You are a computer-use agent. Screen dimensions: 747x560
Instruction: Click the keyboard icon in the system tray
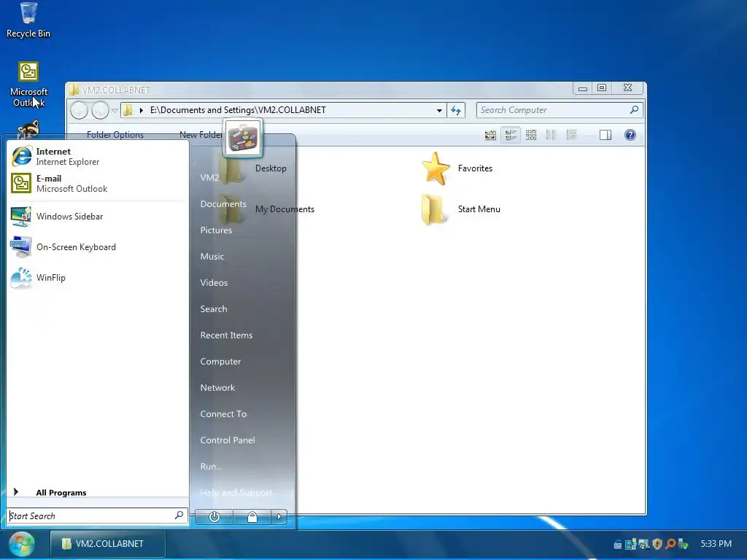[617, 544]
